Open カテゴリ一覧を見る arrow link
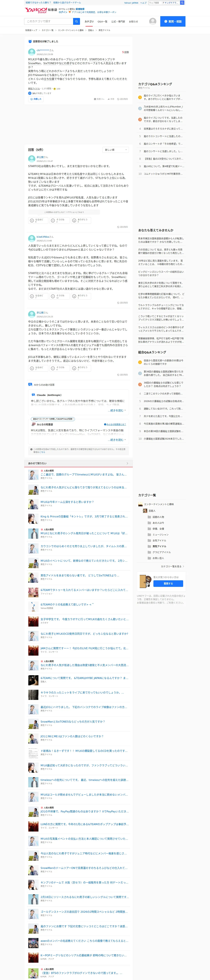 [173, 566]
